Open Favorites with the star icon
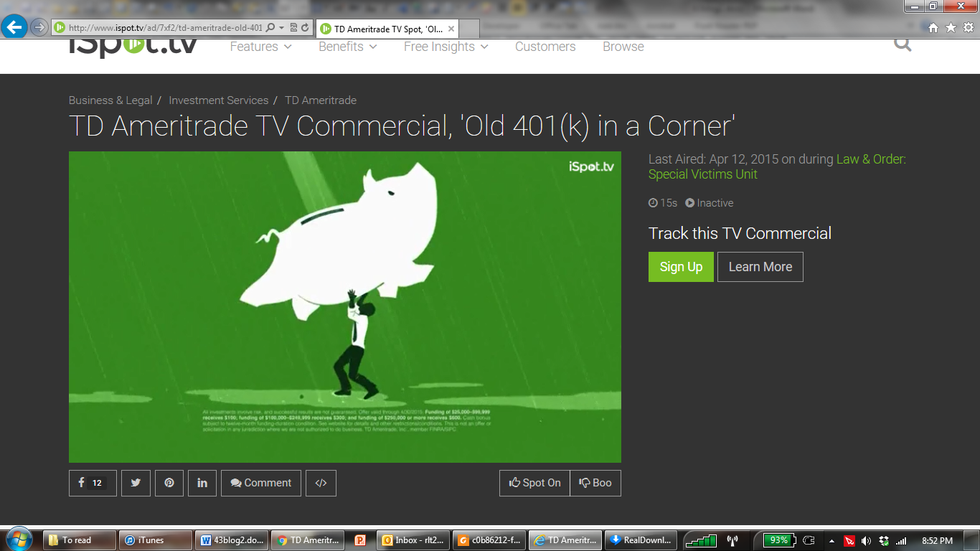The height and width of the screenshot is (551, 980). (951, 28)
